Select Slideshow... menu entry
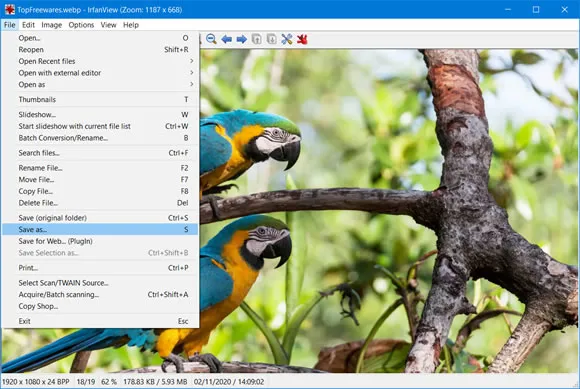Image resolution: width=580 pixels, height=389 pixels. (x=100, y=115)
